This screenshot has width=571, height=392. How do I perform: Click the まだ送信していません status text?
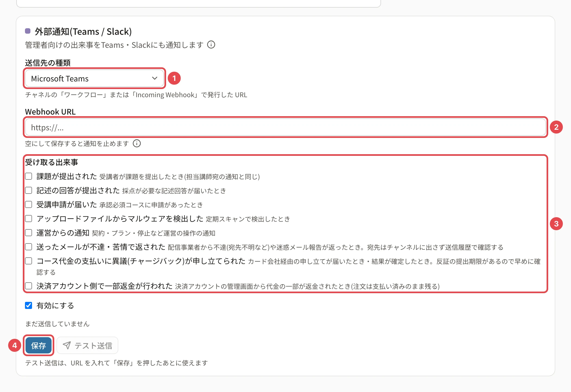tap(57, 324)
